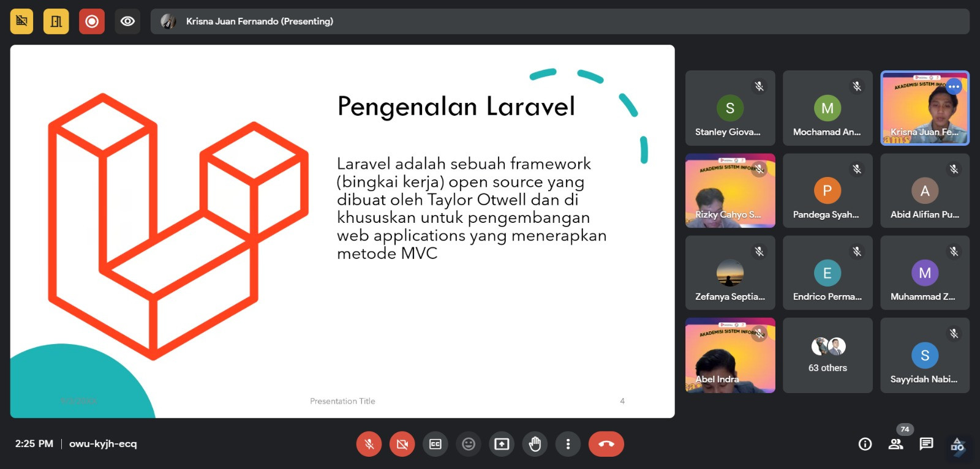The image size is (980, 469).
Task: Click muted mic icon on Mochamad An tile
Action: click(x=857, y=86)
